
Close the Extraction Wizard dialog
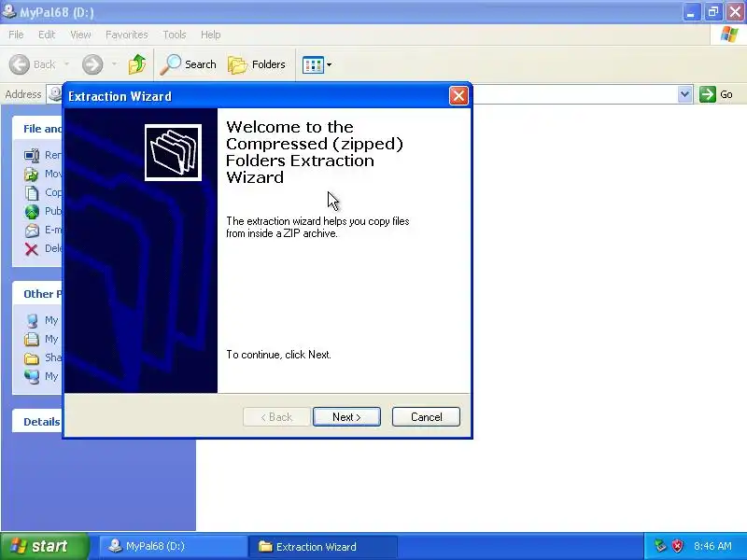click(458, 96)
